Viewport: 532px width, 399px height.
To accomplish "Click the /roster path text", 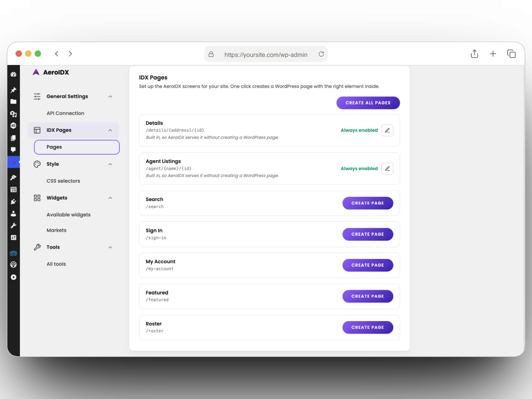I will tap(155, 331).
